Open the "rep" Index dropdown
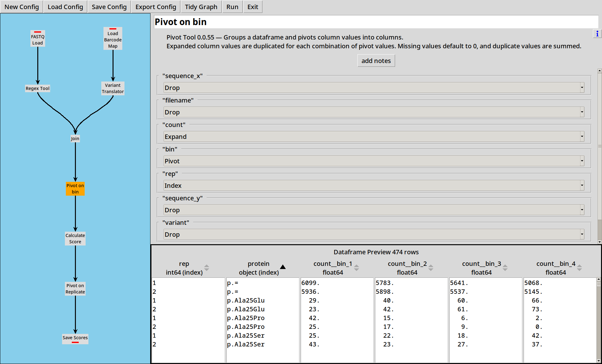Viewport: 602px width, 364px height. tap(374, 186)
